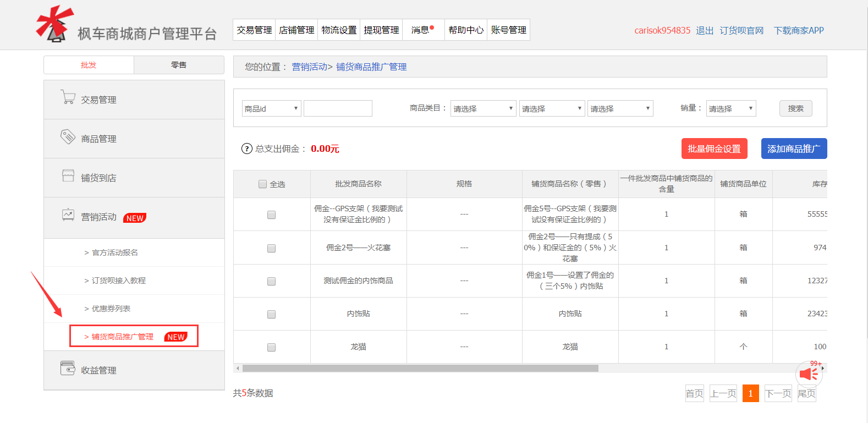This screenshot has height=423, width=868.
Task: Open the first 商品类目 dropdown
Action: (483, 108)
